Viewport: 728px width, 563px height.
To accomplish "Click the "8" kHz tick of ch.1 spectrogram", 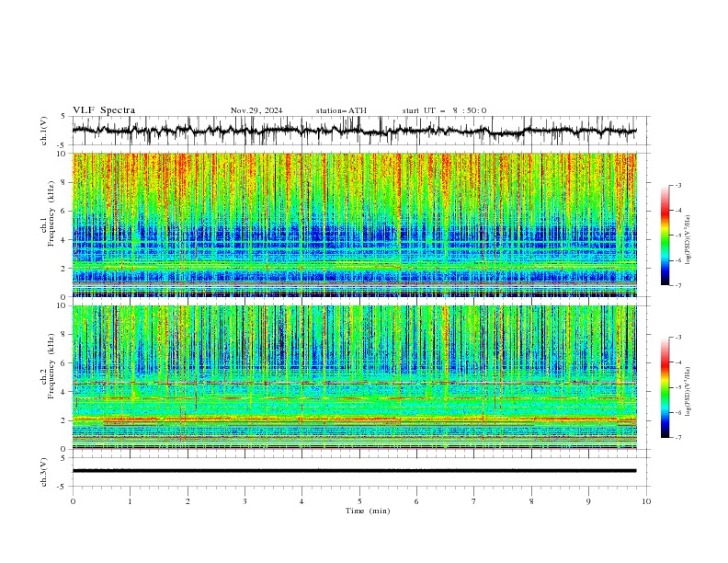I will [x=64, y=182].
